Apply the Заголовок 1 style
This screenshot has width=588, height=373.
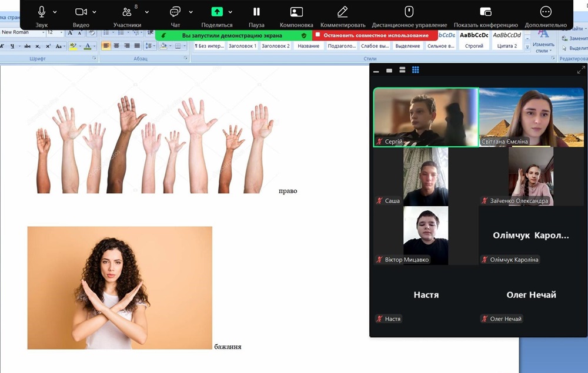tap(242, 46)
